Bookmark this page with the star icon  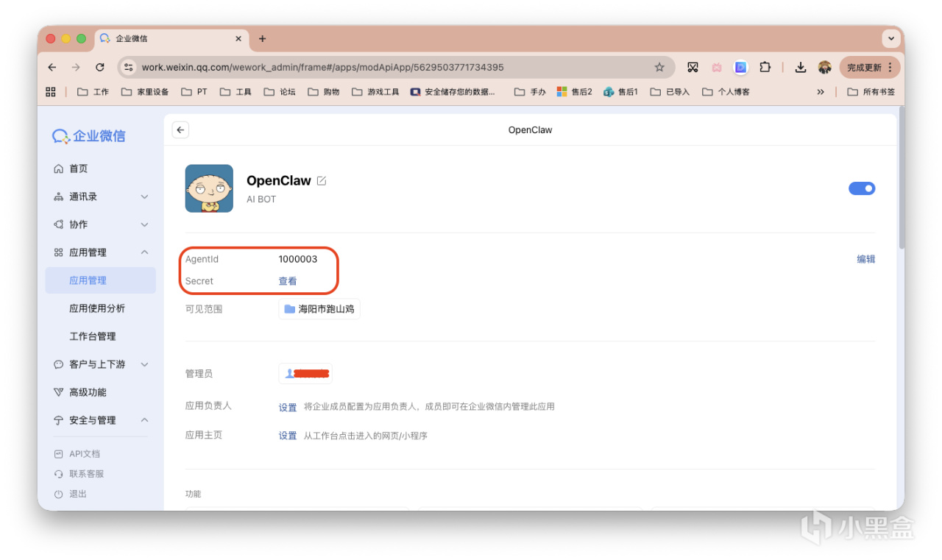pyautogui.click(x=659, y=67)
